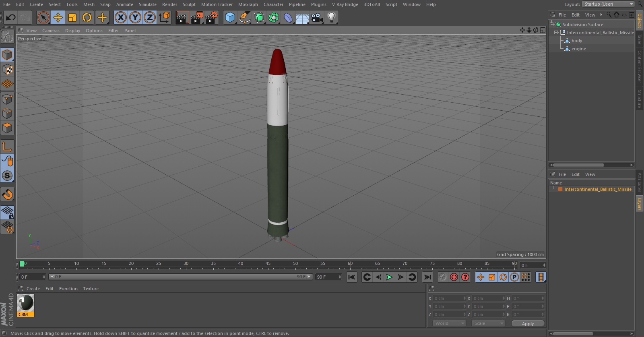Open the Deformer objects icon
The width and height of the screenshot is (644, 337).
(x=288, y=17)
